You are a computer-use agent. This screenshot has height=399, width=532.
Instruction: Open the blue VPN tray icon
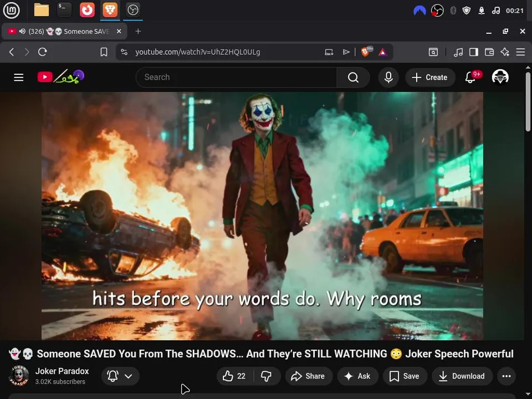point(420,11)
